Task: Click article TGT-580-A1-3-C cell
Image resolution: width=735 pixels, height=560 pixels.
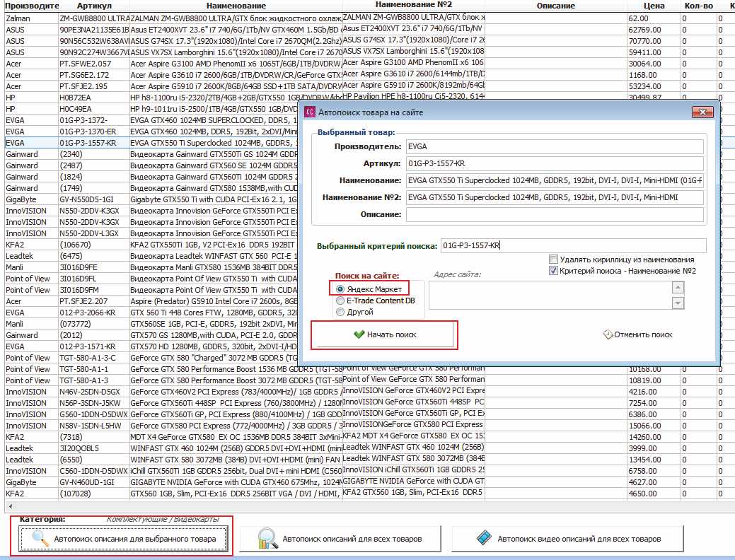Action: (x=94, y=358)
